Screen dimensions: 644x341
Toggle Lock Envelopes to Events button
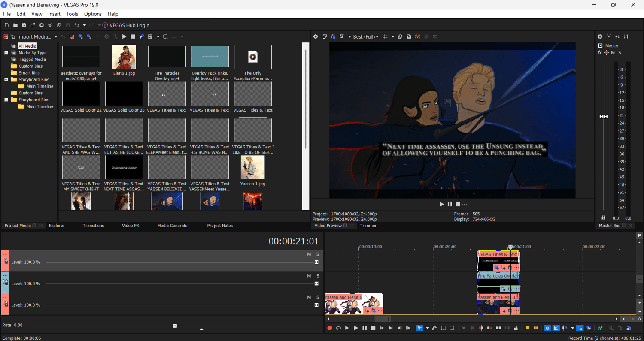pyautogui.click(x=580, y=328)
